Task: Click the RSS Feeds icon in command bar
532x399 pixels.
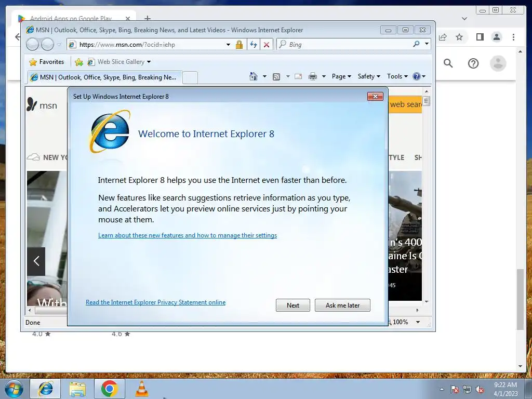Action: 276,77
